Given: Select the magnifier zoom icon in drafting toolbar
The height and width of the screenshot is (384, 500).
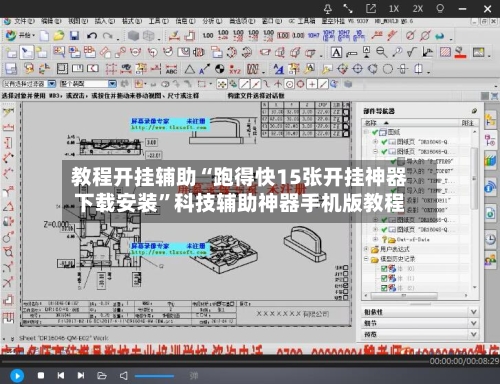Looking at the screenshot, I should pyautogui.click(x=382, y=52).
